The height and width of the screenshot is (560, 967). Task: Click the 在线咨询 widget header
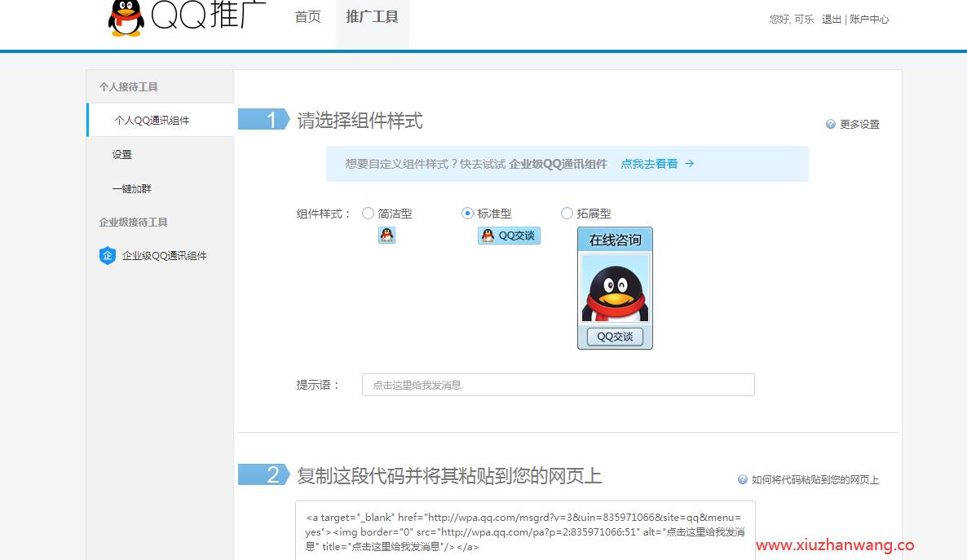615,240
